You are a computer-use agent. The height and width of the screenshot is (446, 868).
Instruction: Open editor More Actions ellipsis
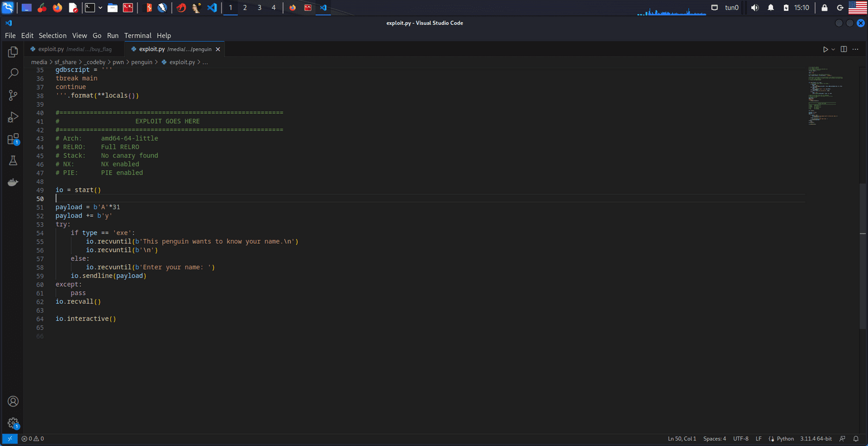[856, 49]
